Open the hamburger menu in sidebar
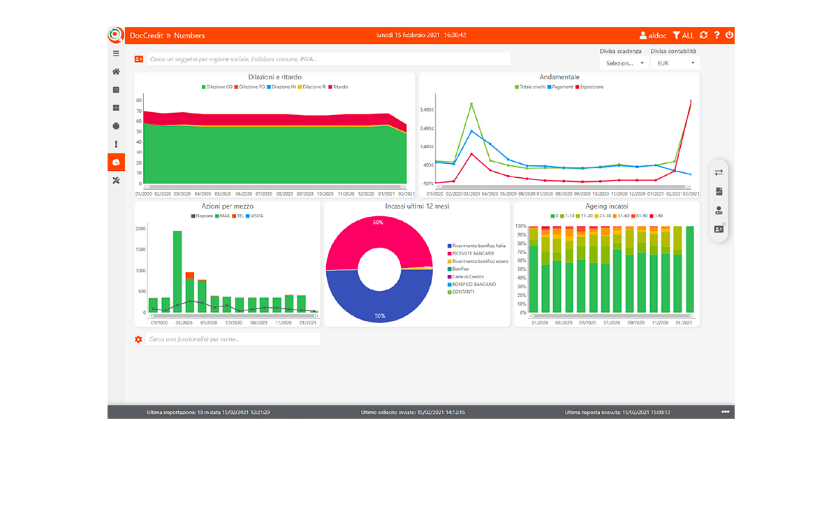 tap(116, 53)
